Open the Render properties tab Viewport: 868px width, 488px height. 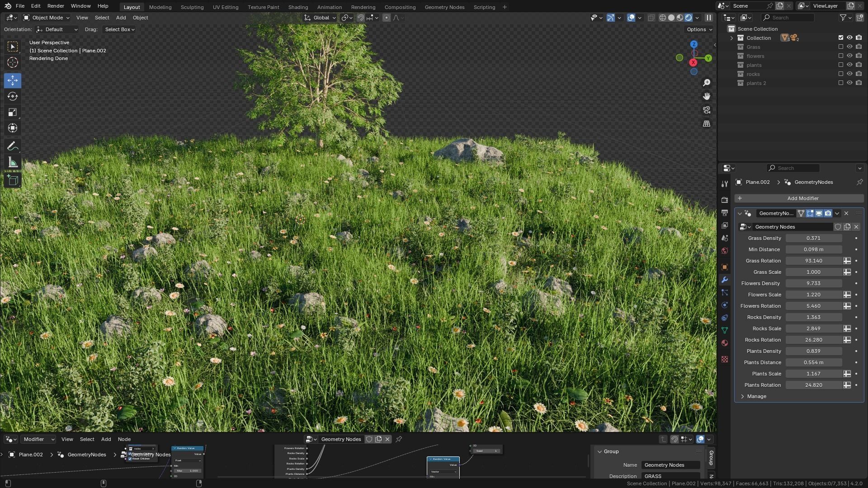click(x=725, y=200)
